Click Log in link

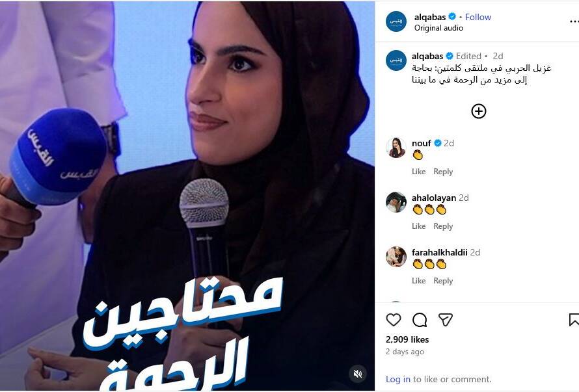click(x=397, y=379)
